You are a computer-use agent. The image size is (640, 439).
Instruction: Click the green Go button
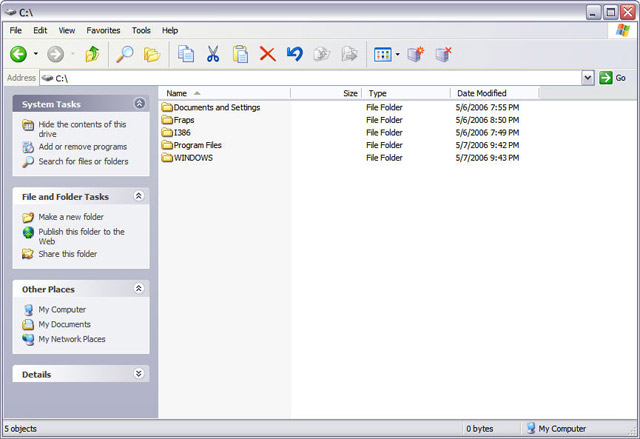click(x=612, y=78)
